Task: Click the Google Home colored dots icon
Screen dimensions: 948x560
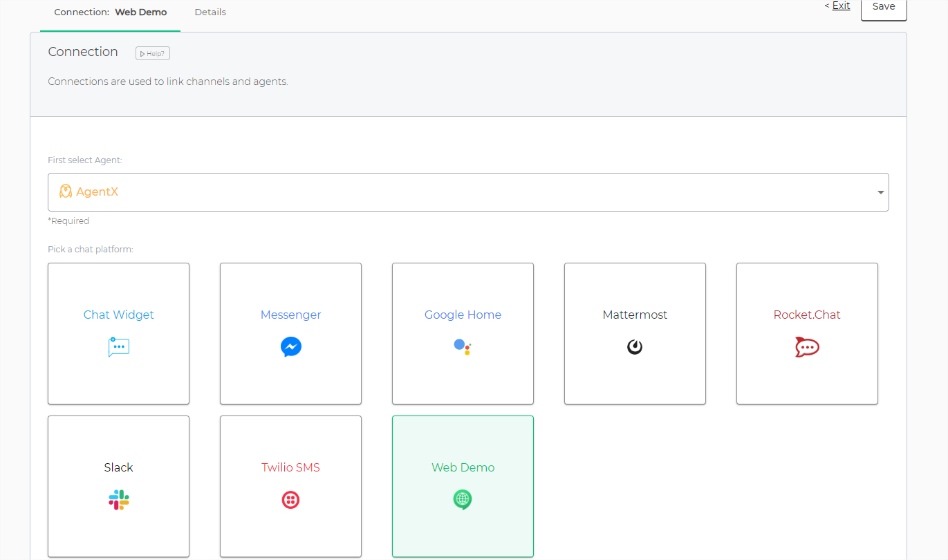Action: [x=463, y=346]
